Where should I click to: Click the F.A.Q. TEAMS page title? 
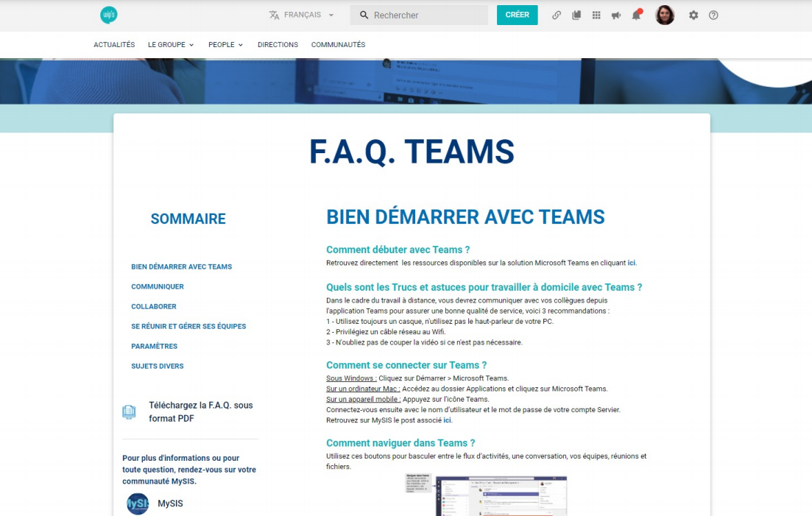tap(412, 152)
